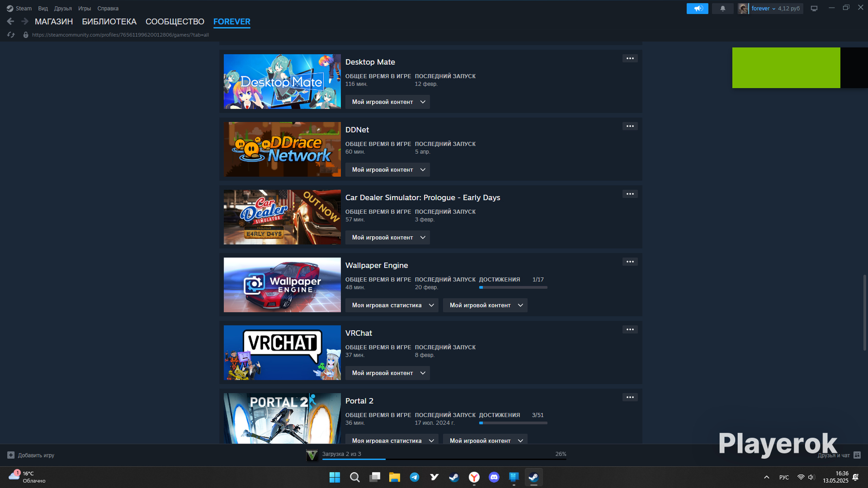Switch to the СООБЩЕСТВО tab
The height and width of the screenshot is (488, 868).
(x=175, y=21)
